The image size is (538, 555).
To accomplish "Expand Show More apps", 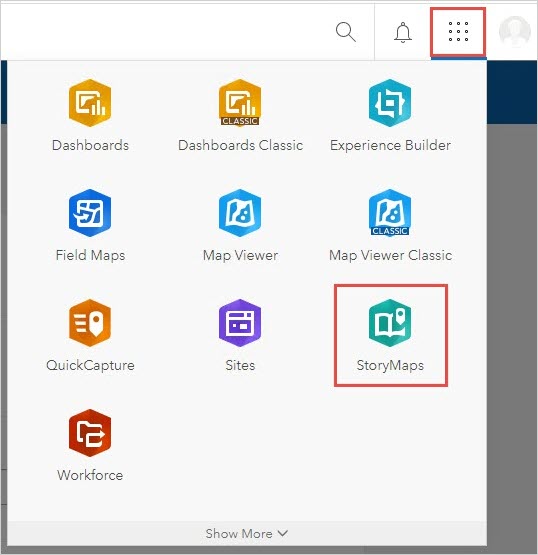I will click(247, 533).
